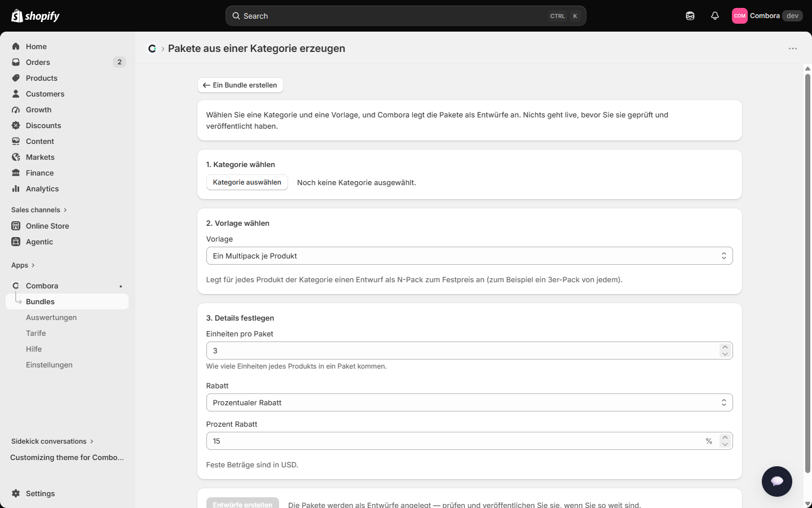Click the Agentic channel icon
Screen dimensions: 812x508
(16, 242)
